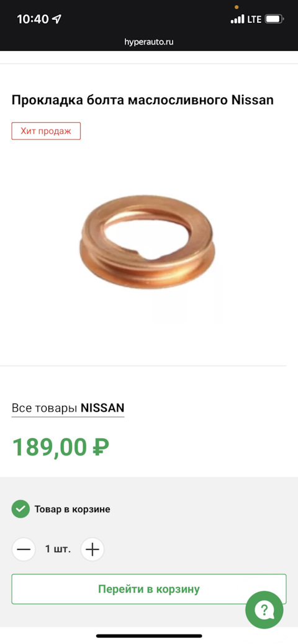Tap the 189,00 ₽ price

(x=60, y=448)
